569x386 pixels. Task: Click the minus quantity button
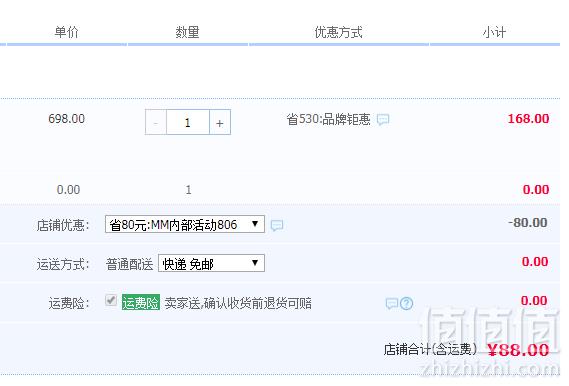[x=156, y=122]
